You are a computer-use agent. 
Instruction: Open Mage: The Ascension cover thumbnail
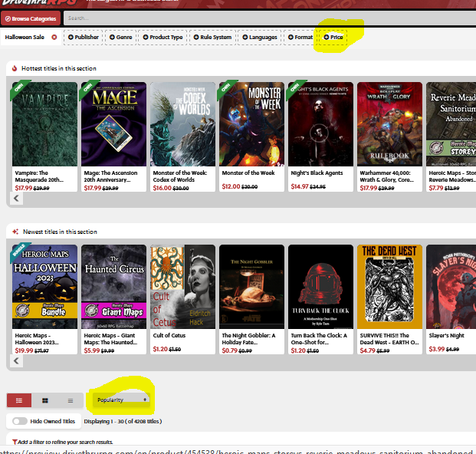[x=113, y=124]
